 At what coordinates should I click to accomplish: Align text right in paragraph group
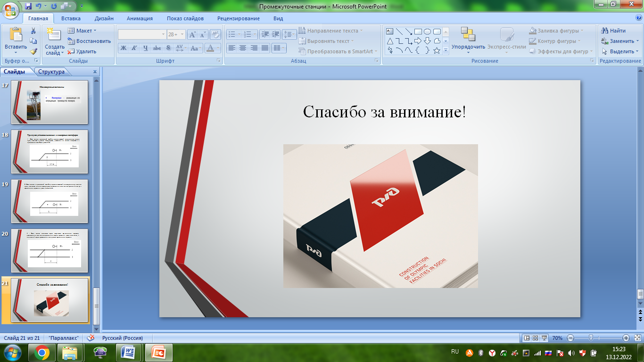pos(254,48)
